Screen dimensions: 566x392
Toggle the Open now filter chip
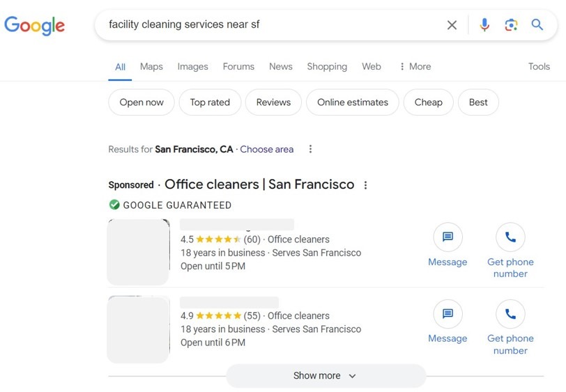click(x=141, y=102)
